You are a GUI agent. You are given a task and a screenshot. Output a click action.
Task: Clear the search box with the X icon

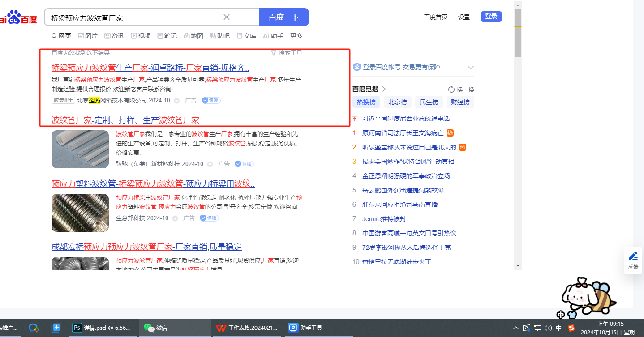[x=227, y=17]
